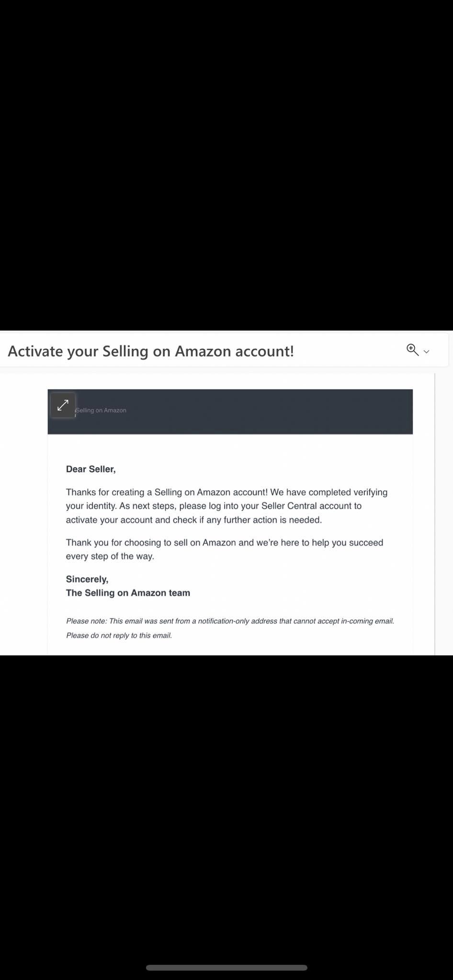Image resolution: width=453 pixels, height=980 pixels.
Task: Click the zoom magnifier icon
Action: click(412, 350)
